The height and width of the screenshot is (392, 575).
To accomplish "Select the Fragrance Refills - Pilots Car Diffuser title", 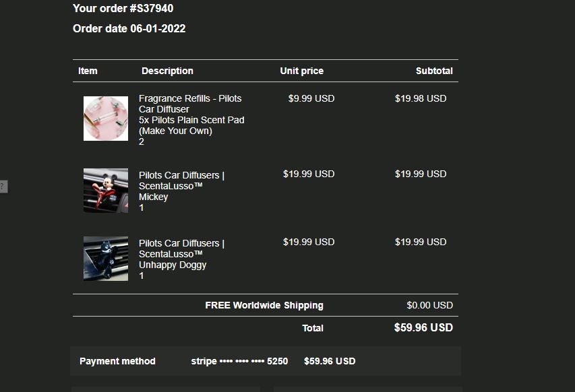I will click(190, 104).
